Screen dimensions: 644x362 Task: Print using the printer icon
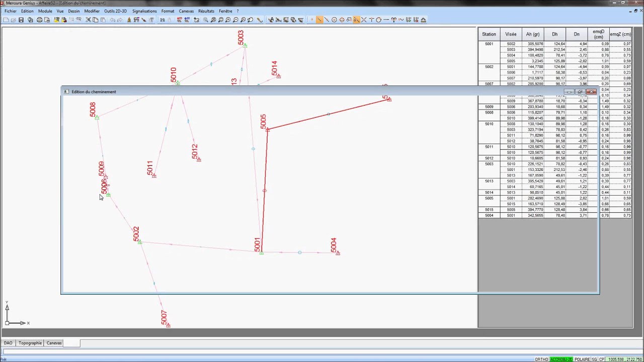(39, 20)
